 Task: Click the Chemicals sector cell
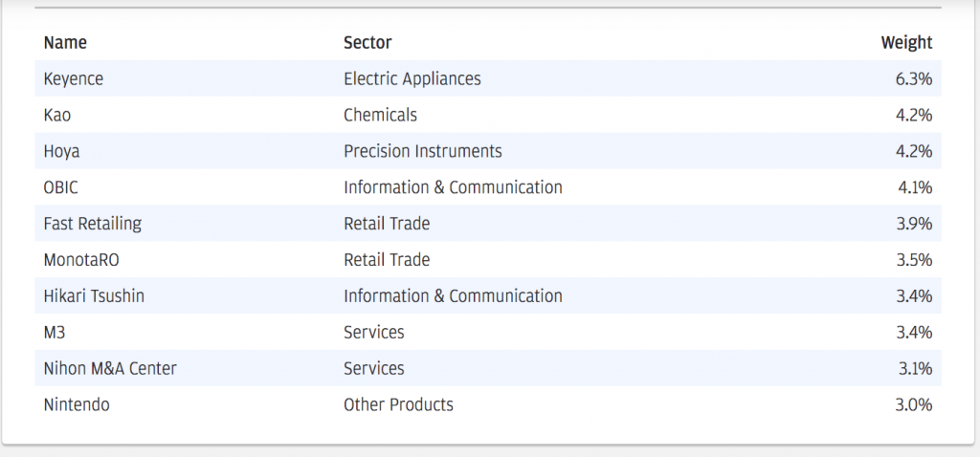[380, 116]
